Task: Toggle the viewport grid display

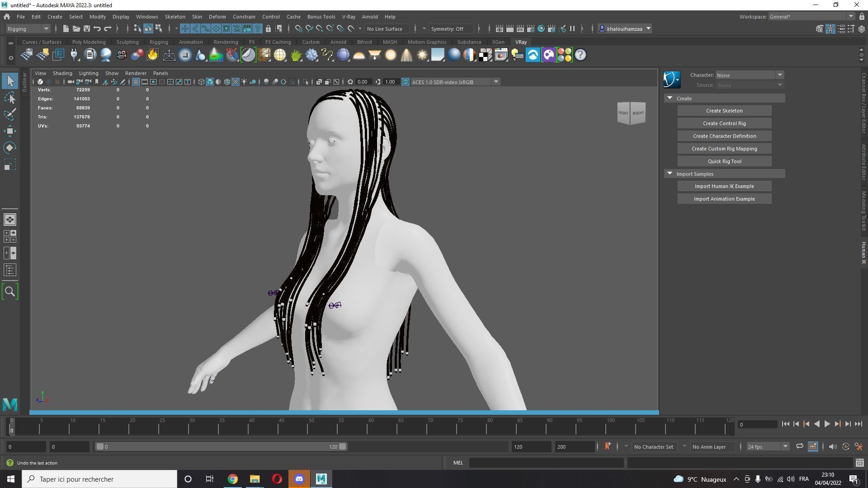Action: (136, 82)
